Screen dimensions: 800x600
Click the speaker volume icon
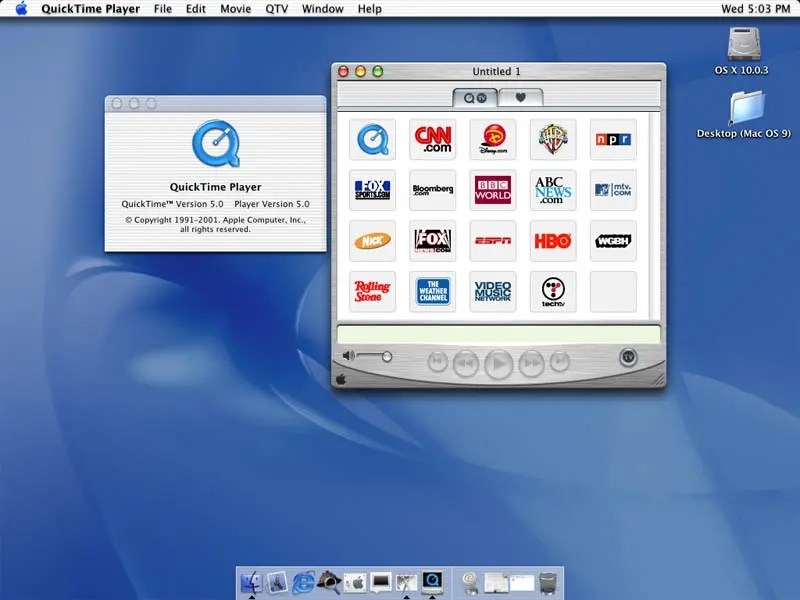tap(348, 356)
